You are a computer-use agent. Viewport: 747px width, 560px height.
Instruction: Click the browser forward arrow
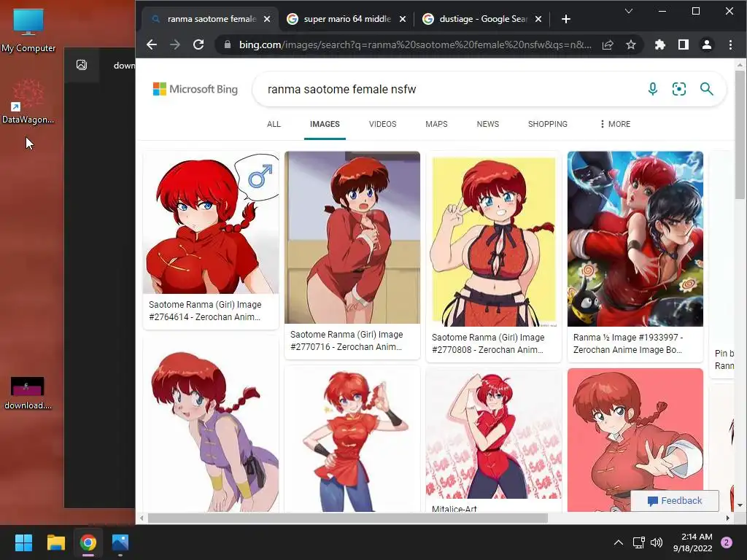(175, 44)
